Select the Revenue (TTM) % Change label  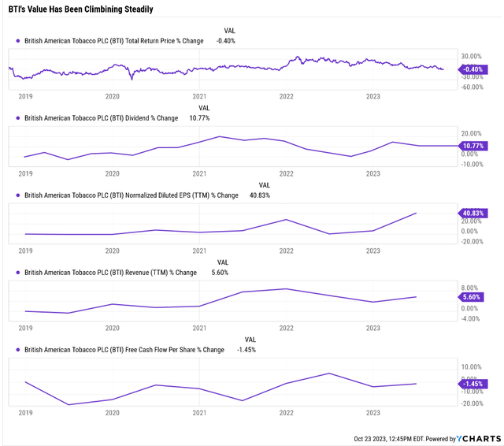(110, 273)
